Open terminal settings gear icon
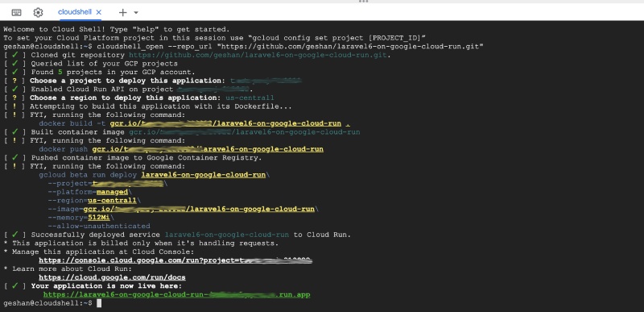The width and height of the screenshot is (644, 312). pyautogui.click(x=38, y=12)
